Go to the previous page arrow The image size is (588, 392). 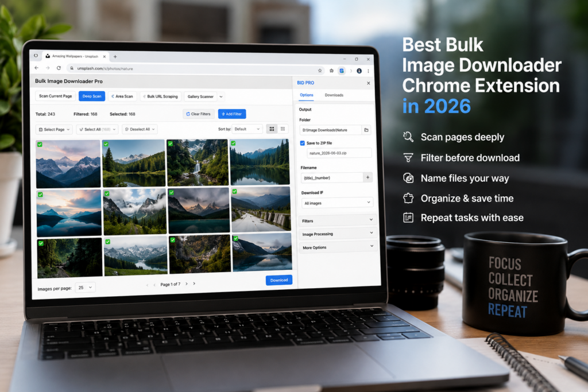[154, 285]
